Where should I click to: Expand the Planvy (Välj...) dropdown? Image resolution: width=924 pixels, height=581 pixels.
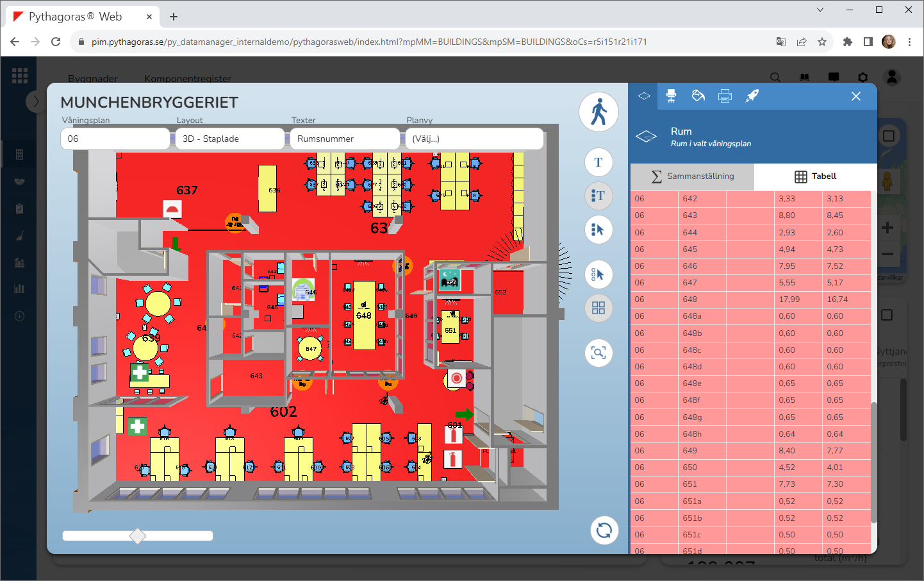474,139
